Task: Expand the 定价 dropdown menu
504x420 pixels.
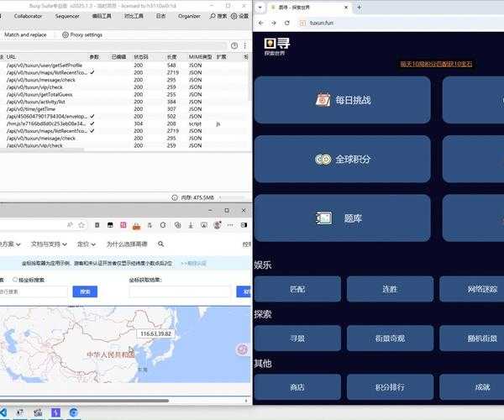Action: 87,244
